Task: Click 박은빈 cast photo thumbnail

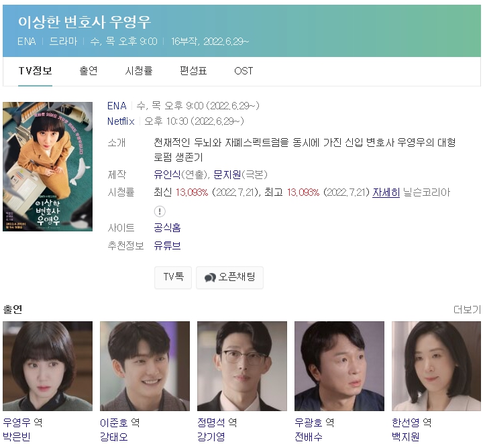Action: pos(48,366)
